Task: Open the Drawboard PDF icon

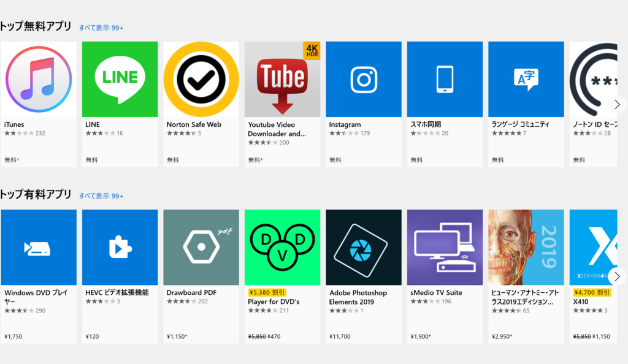Action: click(201, 248)
